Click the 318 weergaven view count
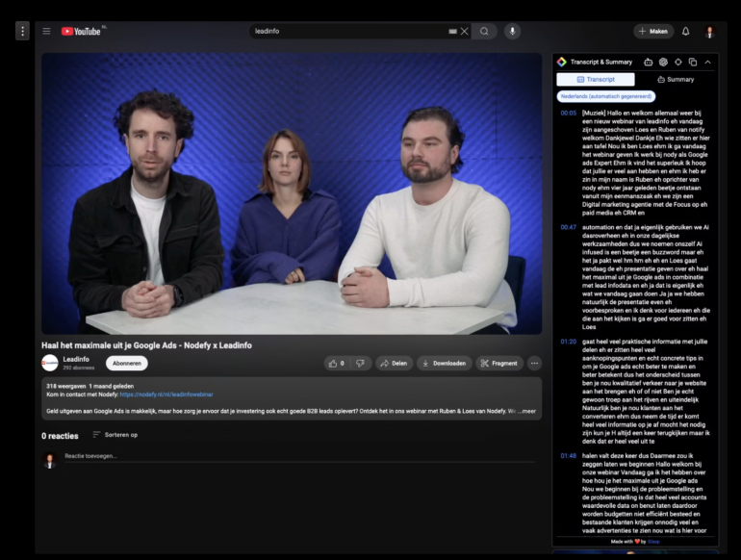This screenshot has height=560, width=741. (66, 386)
